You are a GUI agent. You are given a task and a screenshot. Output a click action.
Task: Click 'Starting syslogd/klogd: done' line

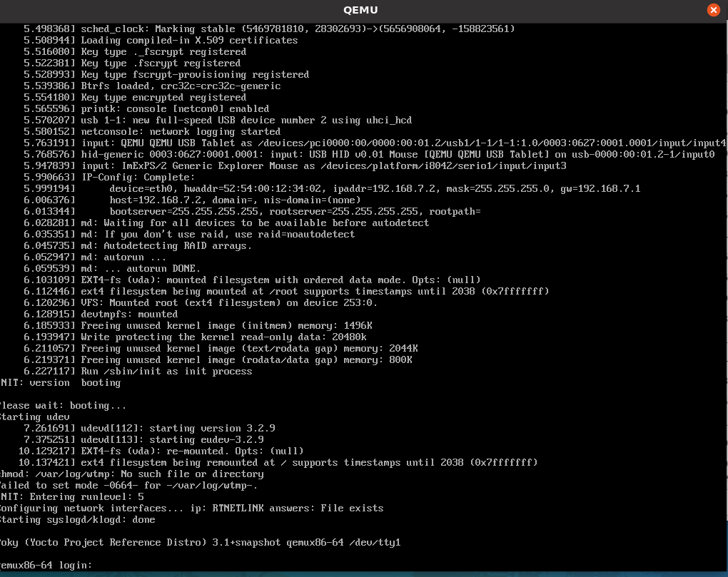point(78,520)
